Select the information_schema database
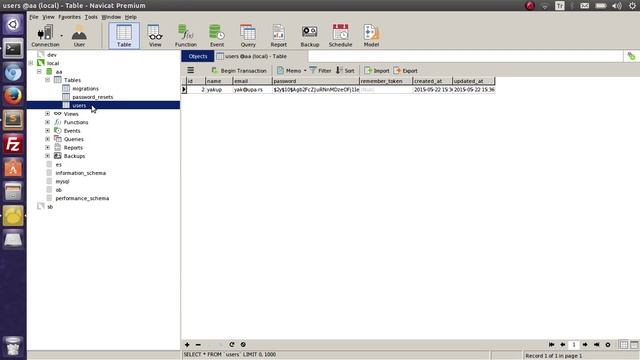The height and width of the screenshot is (360, 640). [80, 173]
